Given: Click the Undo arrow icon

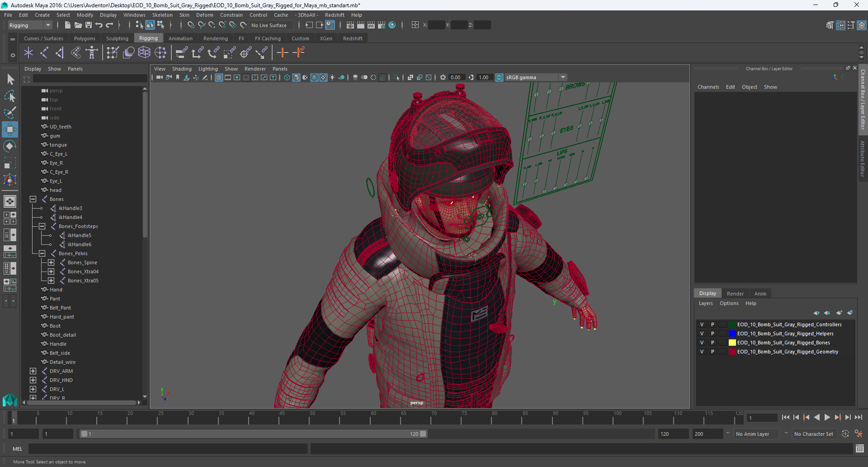Looking at the screenshot, I should tap(99, 25).
